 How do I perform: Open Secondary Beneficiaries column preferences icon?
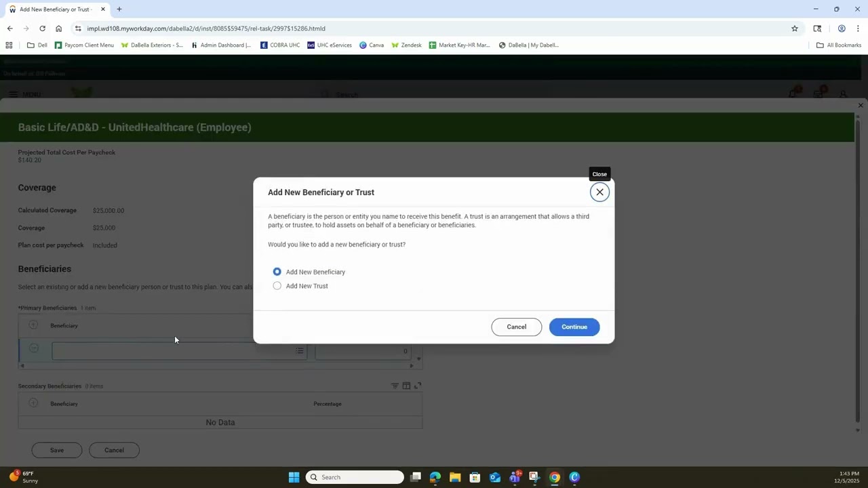406,386
